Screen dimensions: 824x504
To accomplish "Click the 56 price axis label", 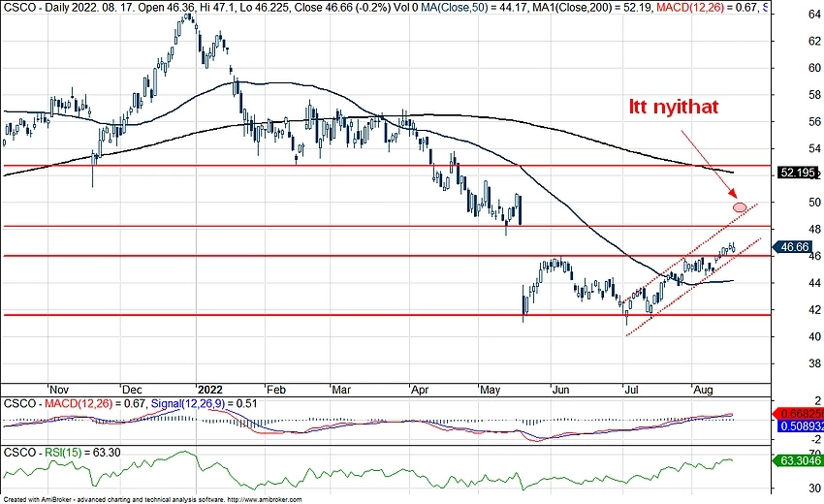I will (x=814, y=121).
